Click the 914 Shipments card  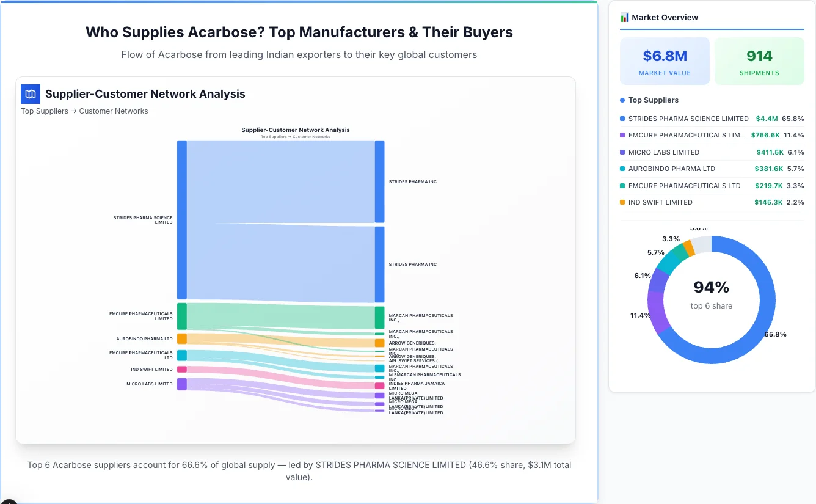759,60
